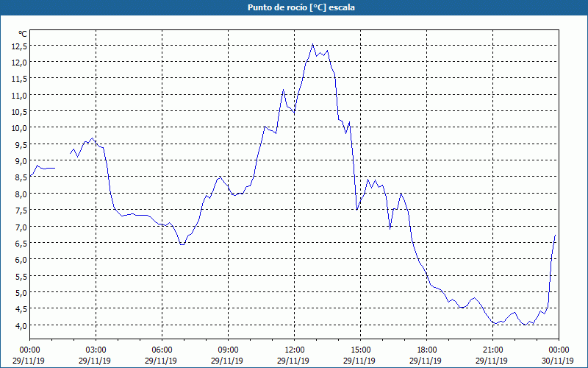This screenshot has height=368, width=588.
Task: Click the 30/11/19 date label
Action: pyautogui.click(x=558, y=361)
